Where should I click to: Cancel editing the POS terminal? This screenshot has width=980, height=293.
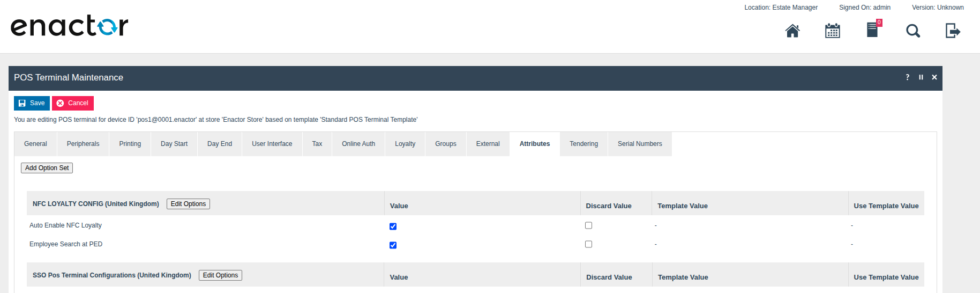tap(73, 103)
